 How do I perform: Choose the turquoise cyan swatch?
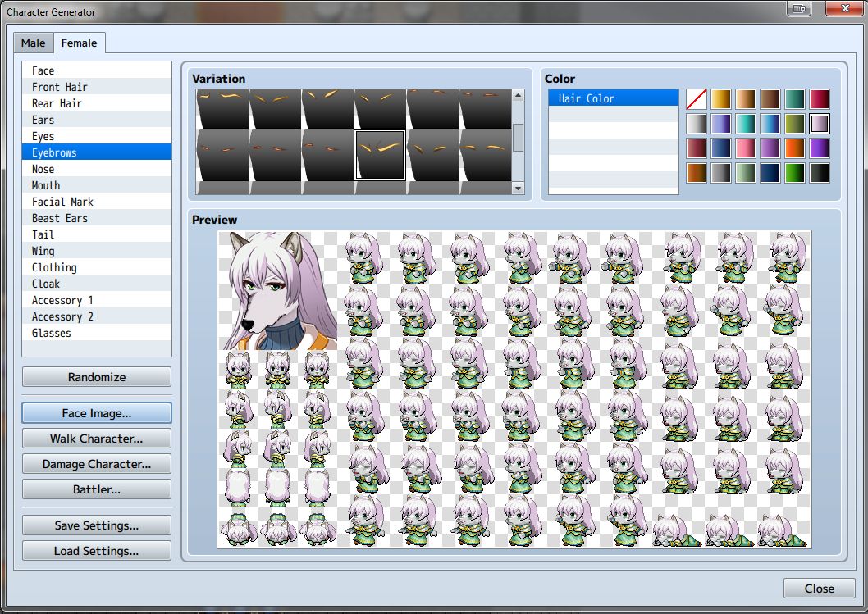(x=746, y=124)
